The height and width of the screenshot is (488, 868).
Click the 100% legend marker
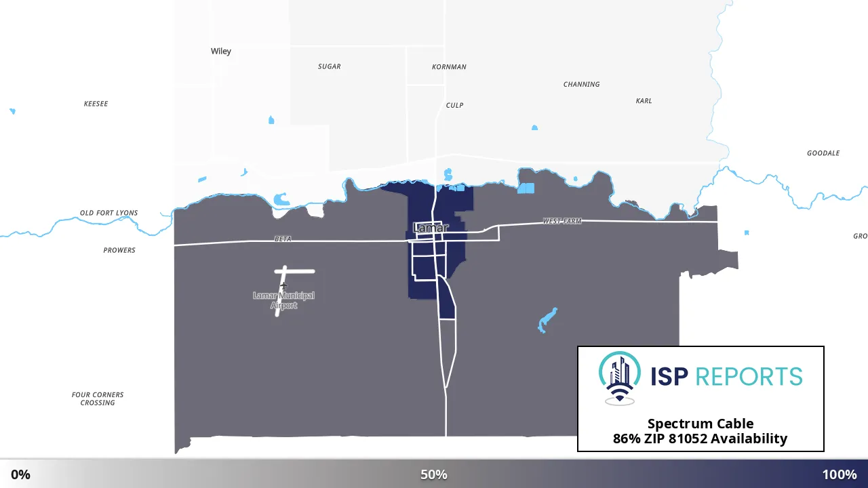pyautogui.click(x=840, y=474)
